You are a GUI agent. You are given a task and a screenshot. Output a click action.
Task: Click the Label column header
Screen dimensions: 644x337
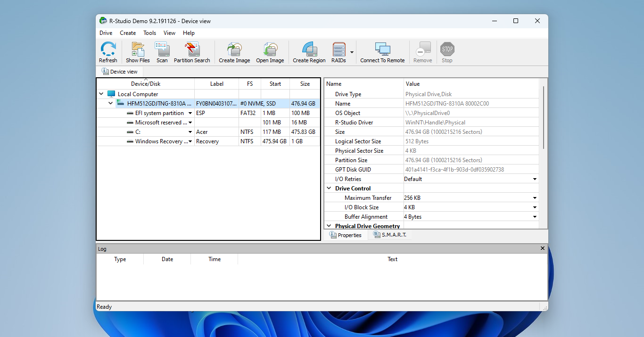point(217,84)
